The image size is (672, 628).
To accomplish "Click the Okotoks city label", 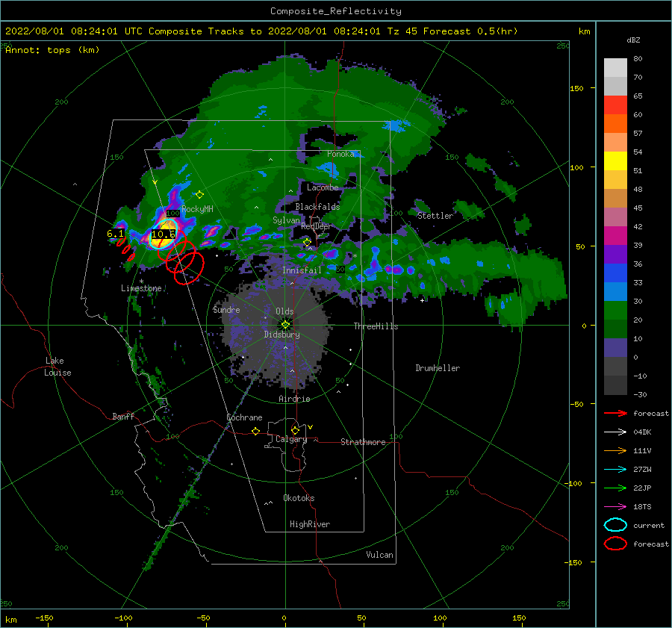I will [299, 498].
